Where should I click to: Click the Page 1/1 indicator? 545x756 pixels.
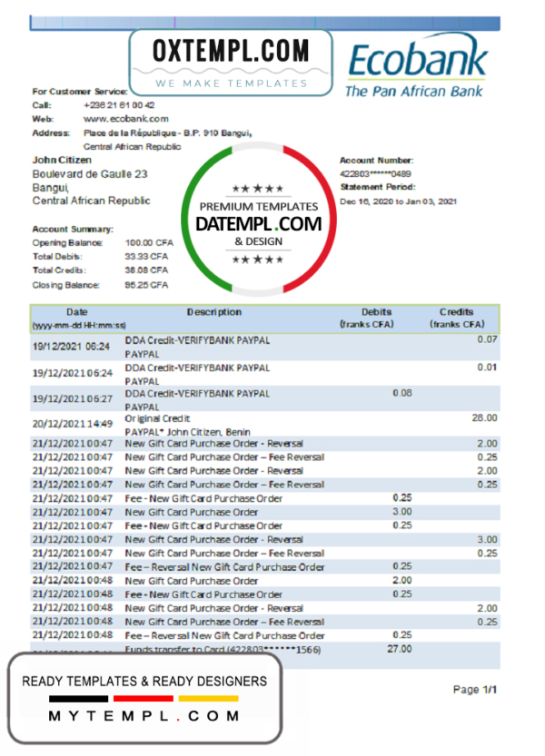pyautogui.click(x=475, y=690)
